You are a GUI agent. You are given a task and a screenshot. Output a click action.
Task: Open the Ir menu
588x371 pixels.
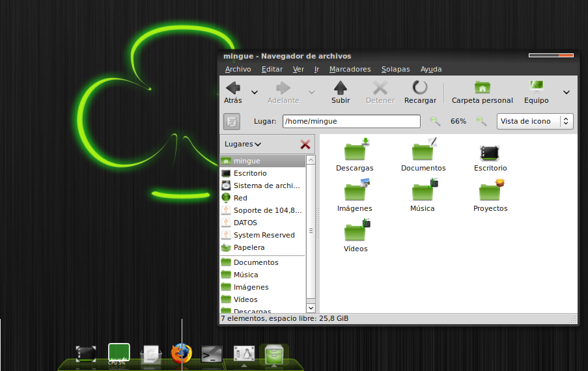[x=317, y=70]
